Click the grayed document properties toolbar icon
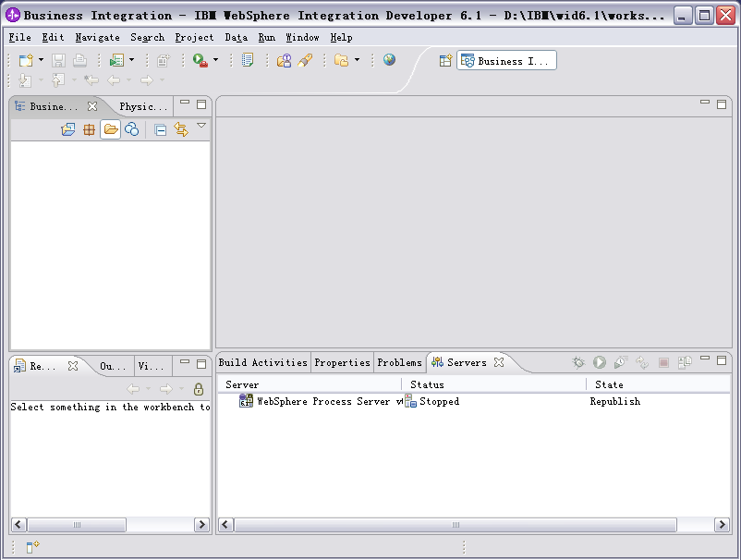This screenshot has width=741, height=560. coord(164,60)
